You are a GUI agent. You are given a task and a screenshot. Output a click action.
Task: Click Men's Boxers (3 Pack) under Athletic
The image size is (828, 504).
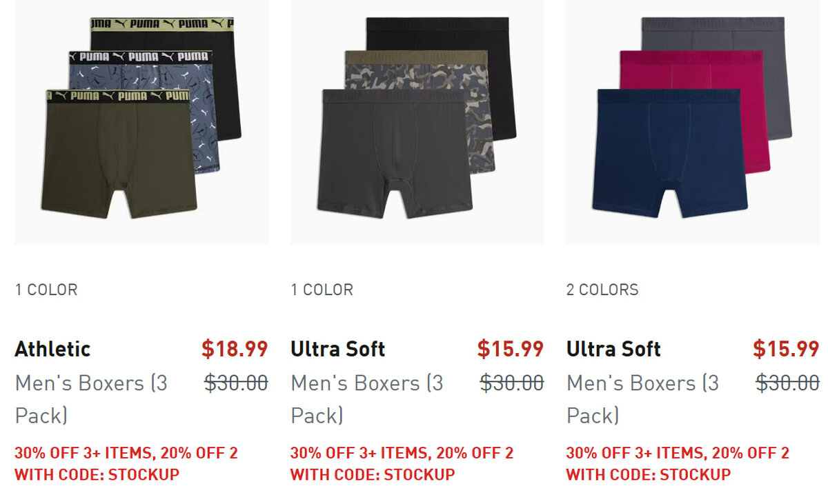(91, 399)
